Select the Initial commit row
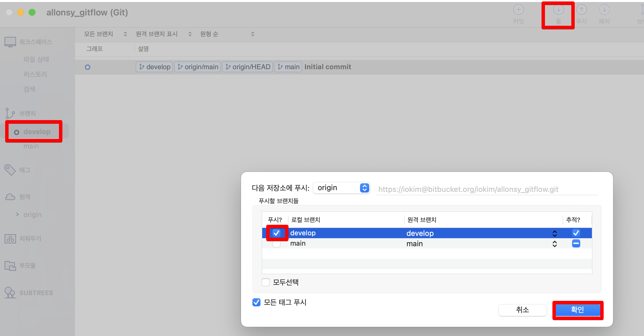 click(327, 67)
